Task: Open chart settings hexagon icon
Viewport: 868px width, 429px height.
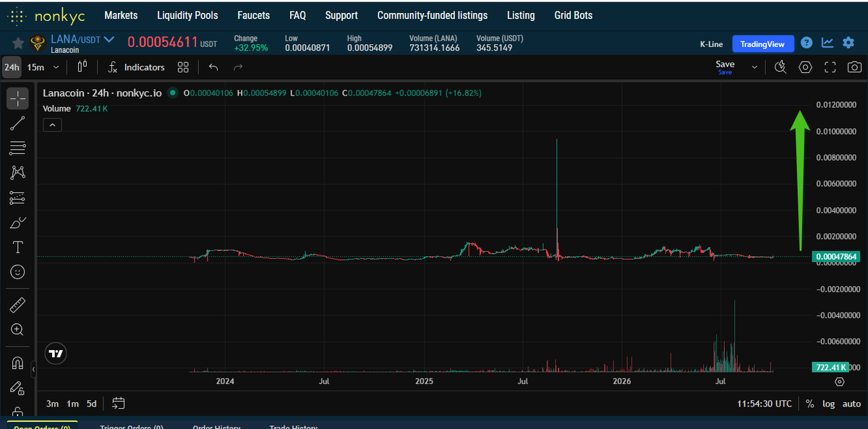Action: click(x=805, y=67)
